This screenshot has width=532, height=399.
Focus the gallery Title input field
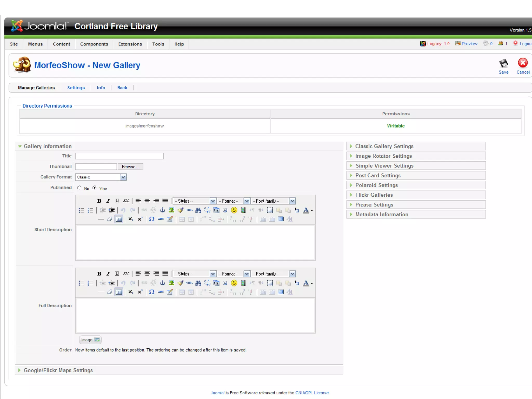pyautogui.click(x=119, y=156)
